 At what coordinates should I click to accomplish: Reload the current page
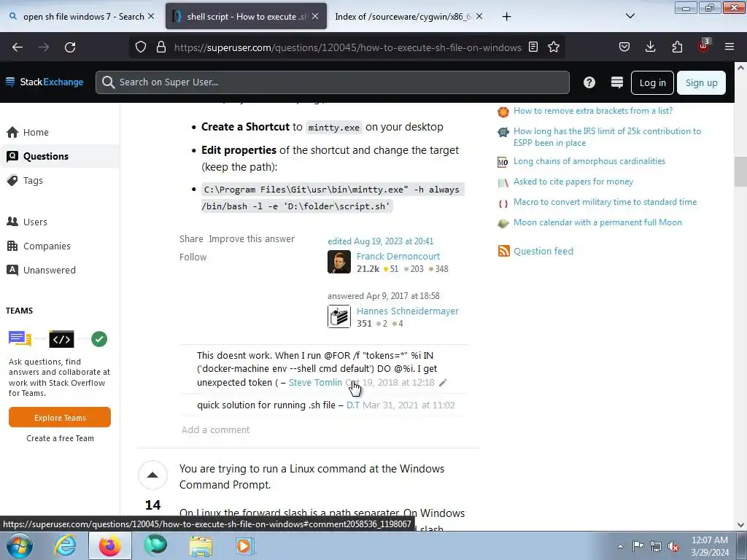(70, 47)
